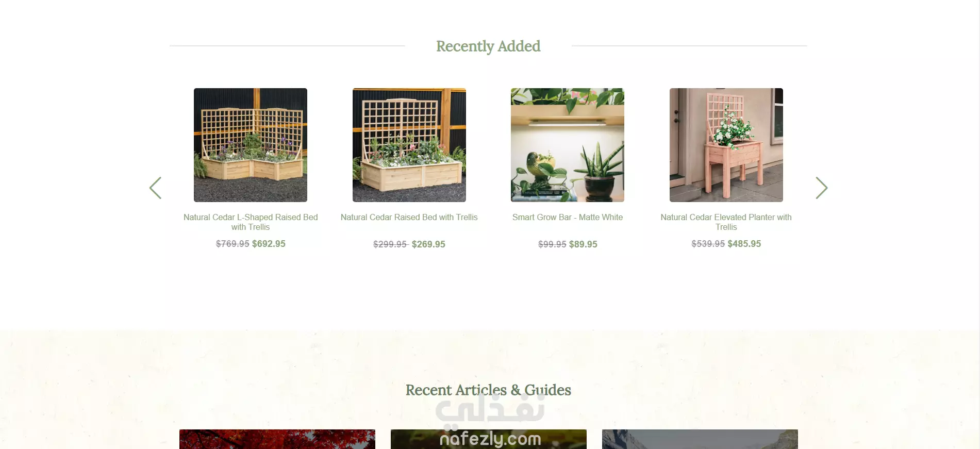Click the previous carousel arrow

(155, 188)
